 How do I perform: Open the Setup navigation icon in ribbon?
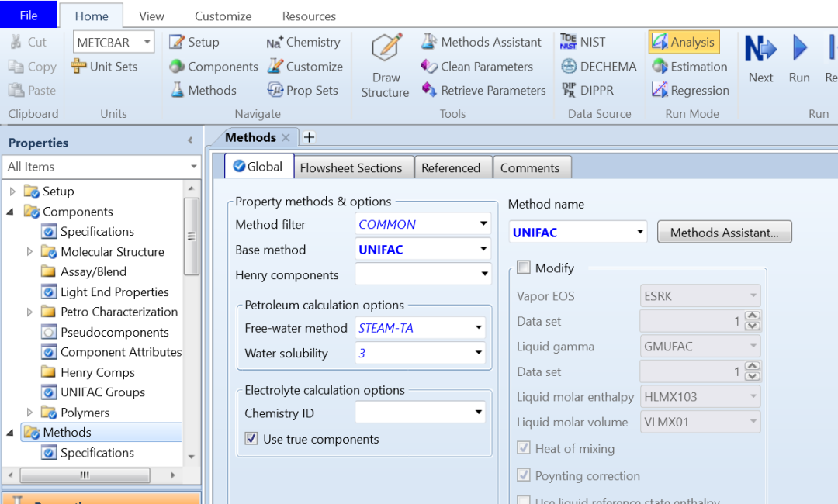pos(194,42)
